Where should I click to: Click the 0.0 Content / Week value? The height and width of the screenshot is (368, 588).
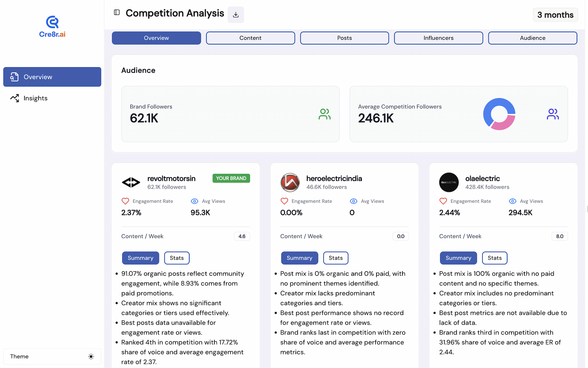pos(401,236)
